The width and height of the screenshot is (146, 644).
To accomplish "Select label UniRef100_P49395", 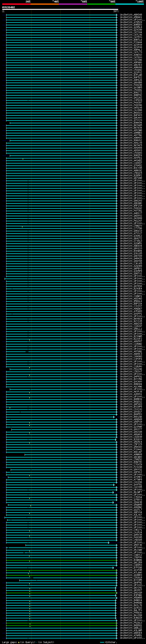I will tap(131, 537).
